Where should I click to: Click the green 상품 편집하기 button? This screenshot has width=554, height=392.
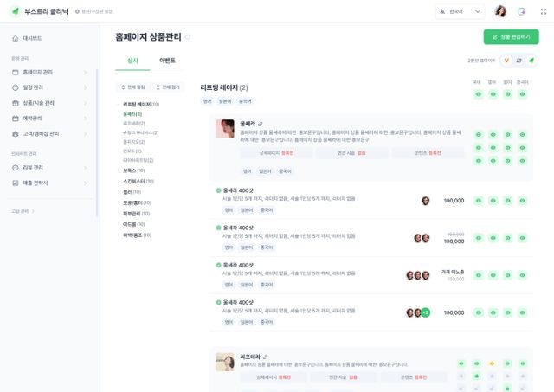tap(511, 36)
